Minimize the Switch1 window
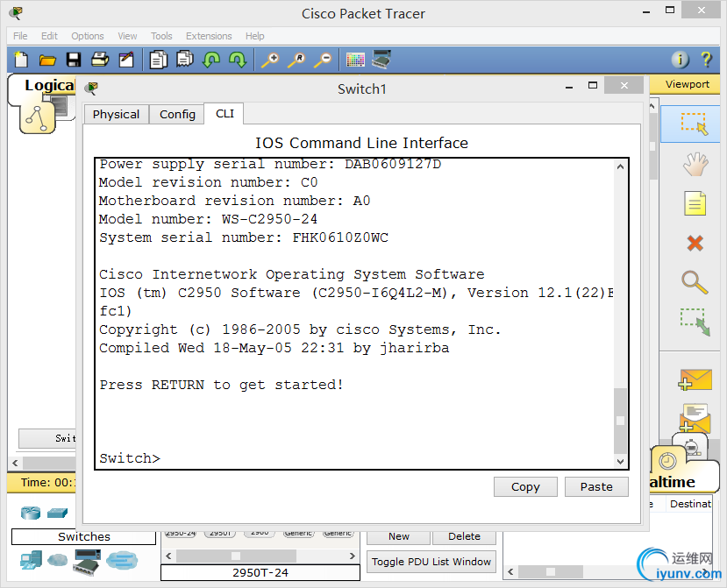 (x=569, y=86)
